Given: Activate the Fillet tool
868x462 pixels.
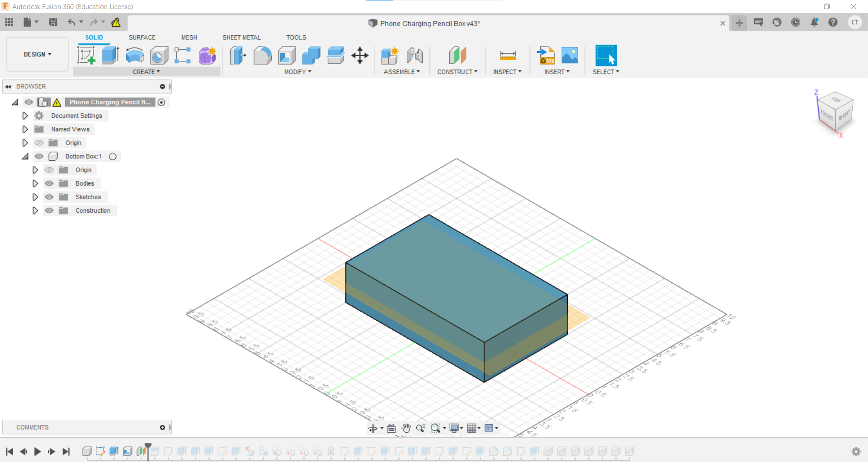Looking at the screenshot, I should [262, 56].
